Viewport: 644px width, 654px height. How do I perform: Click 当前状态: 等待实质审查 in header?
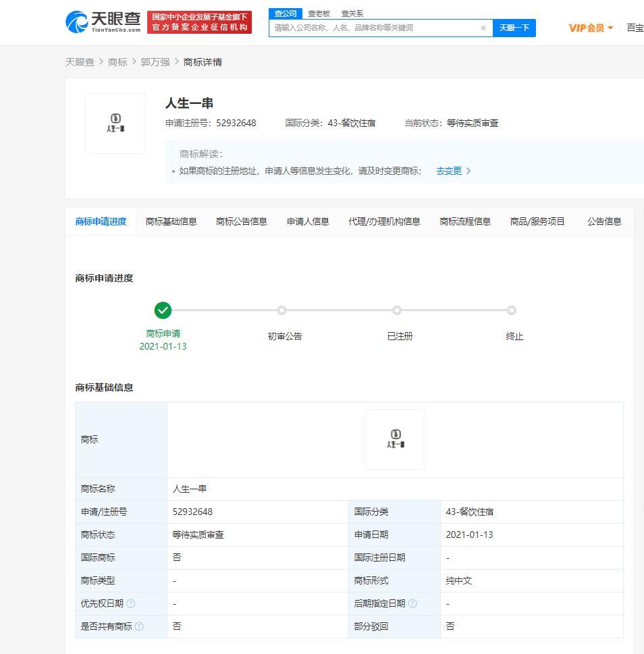click(452, 123)
